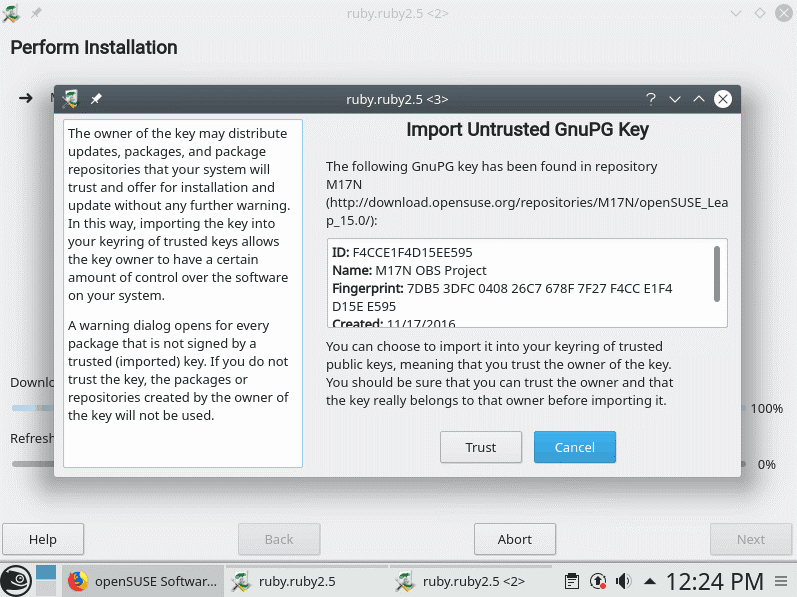797x597 pixels.
Task: Click the Created 11/17/2016 line
Action: click(x=394, y=323)
